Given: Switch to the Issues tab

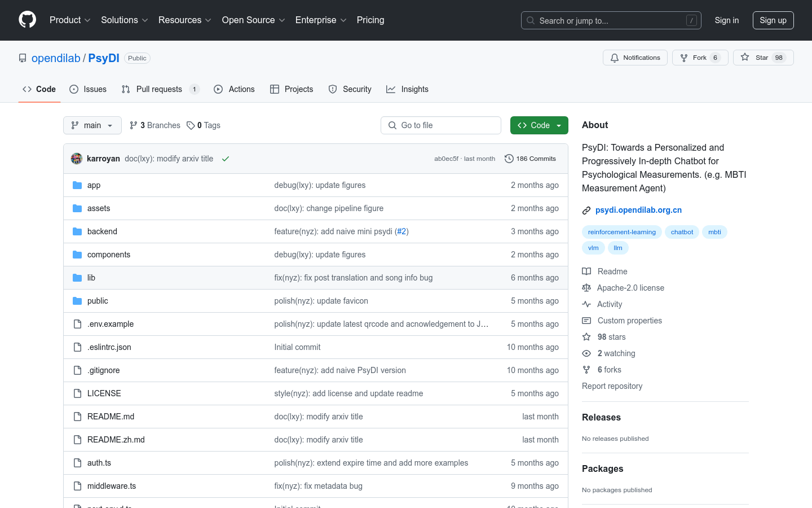Looking at the screenshot, I should [x=88, y=89].
